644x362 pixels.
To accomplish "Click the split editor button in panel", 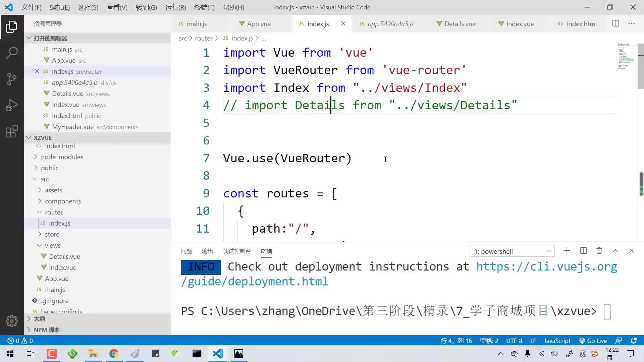I will tap(583, 251).
